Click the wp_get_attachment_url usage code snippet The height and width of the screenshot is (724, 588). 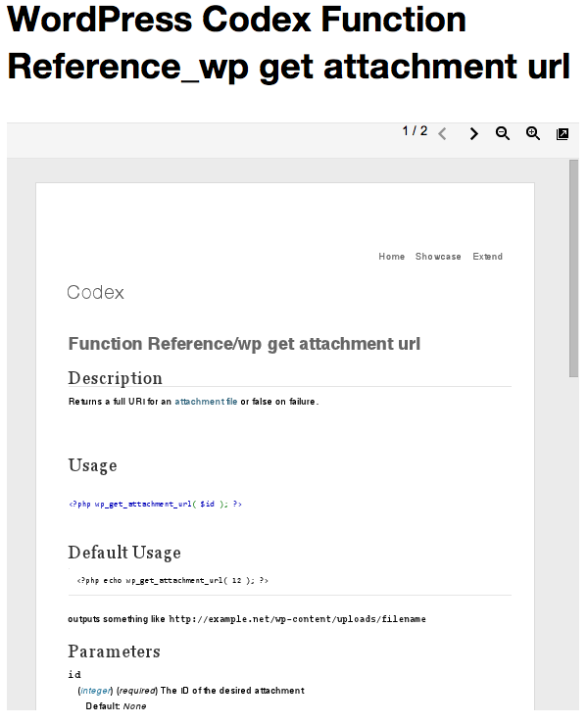(x=155, y=505)
